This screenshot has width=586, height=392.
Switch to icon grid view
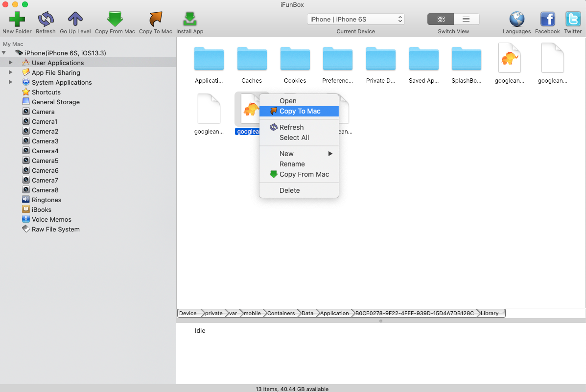click(x=441, y=19)
